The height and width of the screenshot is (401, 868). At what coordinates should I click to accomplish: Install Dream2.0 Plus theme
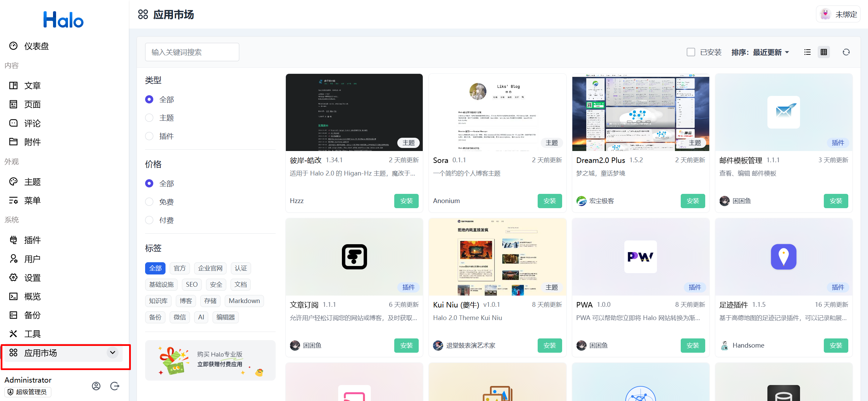693,201
